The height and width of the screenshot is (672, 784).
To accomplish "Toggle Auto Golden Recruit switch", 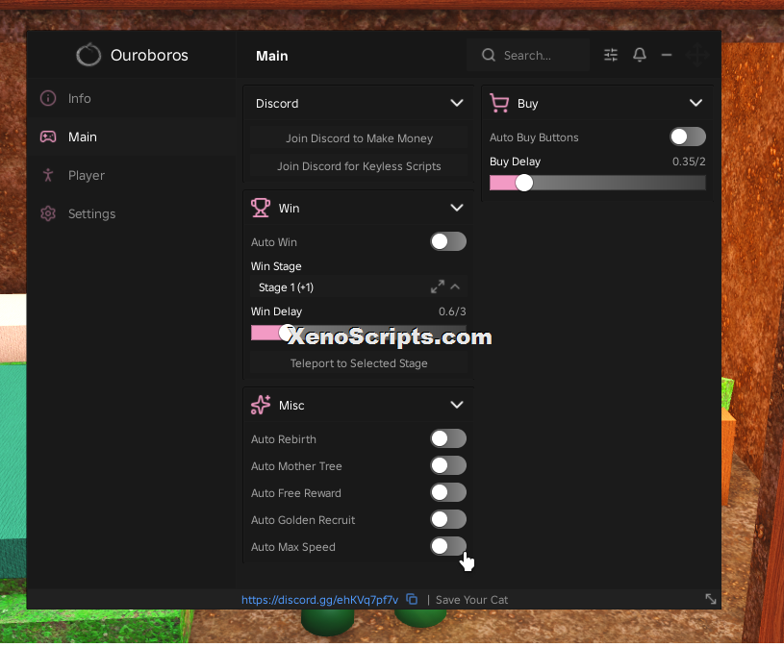I will [448, 519].
